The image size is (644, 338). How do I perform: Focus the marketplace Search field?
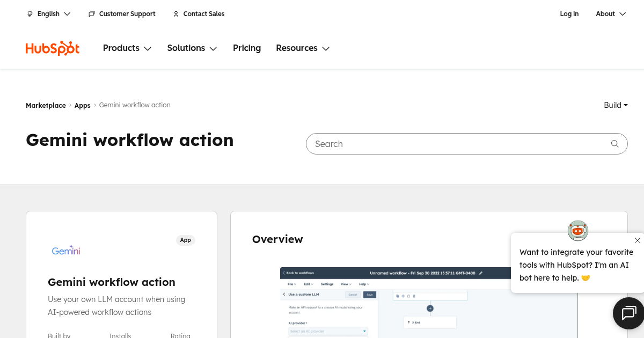coord(466,144)
